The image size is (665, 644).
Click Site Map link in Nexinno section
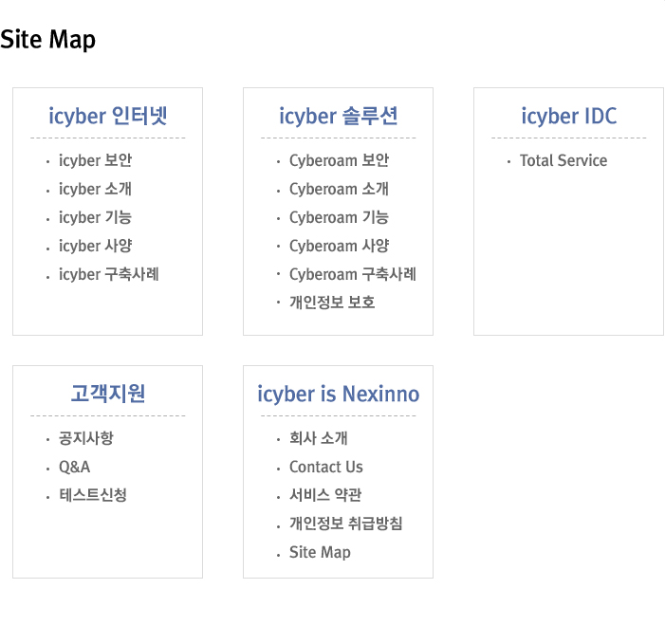321,552
